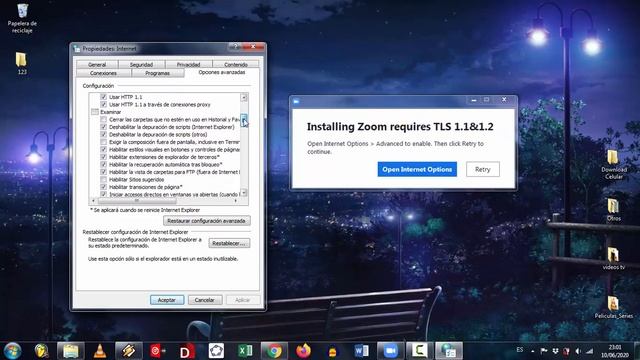Select the Opciones avanzadas tab
This screenshot has width=640, height=360.
point(222,72)
